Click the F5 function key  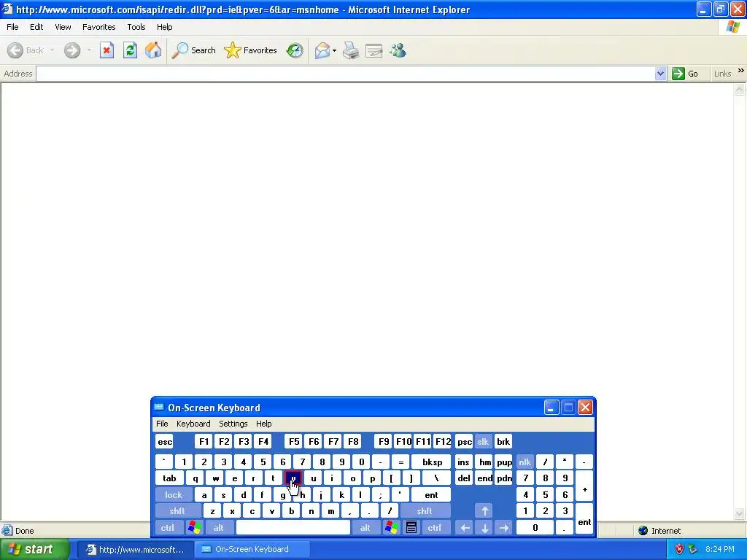pyautogui.click(x=294, y=441)
